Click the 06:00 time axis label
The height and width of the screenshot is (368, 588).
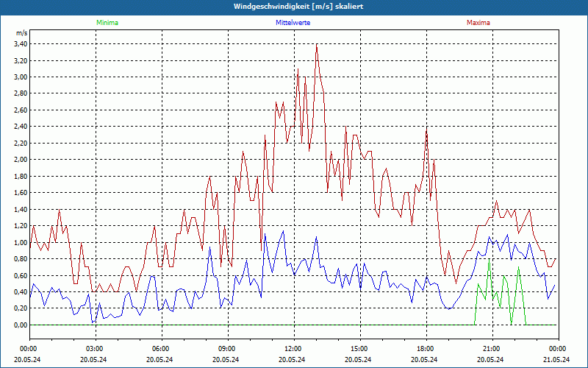(162, 349)
